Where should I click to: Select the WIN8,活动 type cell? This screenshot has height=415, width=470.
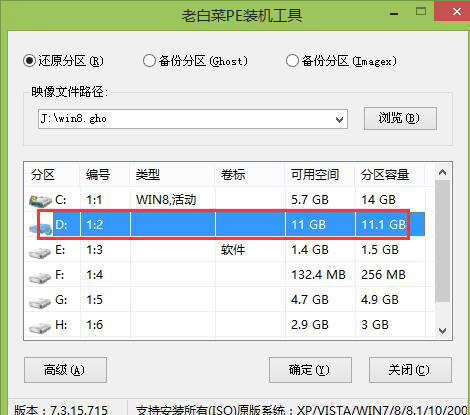166,200
